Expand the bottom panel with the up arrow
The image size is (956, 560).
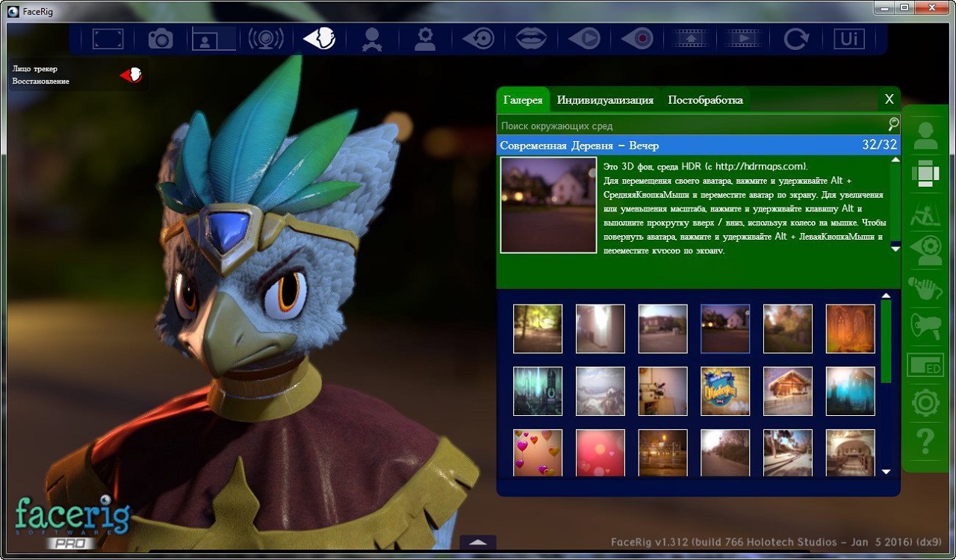tap(478, 543)
